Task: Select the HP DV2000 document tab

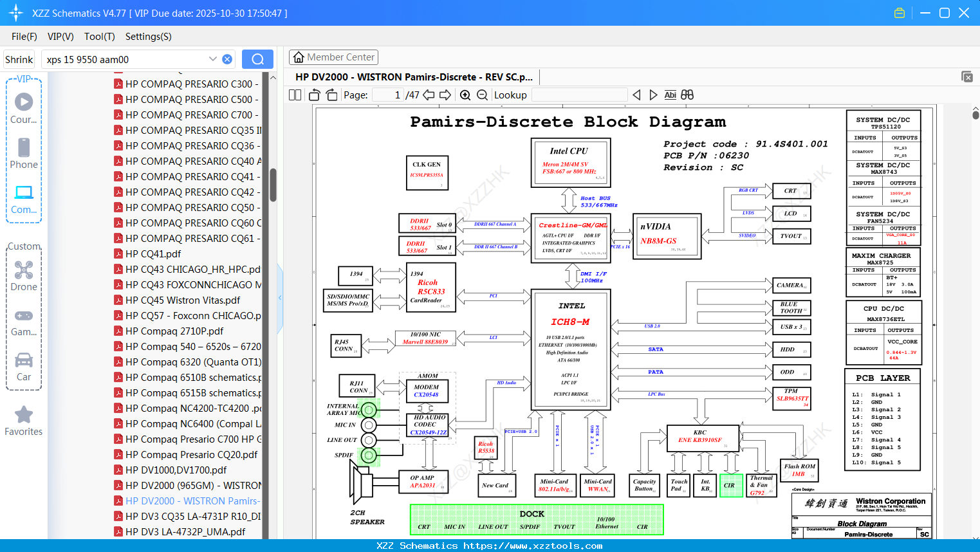Action: [414, 77]
